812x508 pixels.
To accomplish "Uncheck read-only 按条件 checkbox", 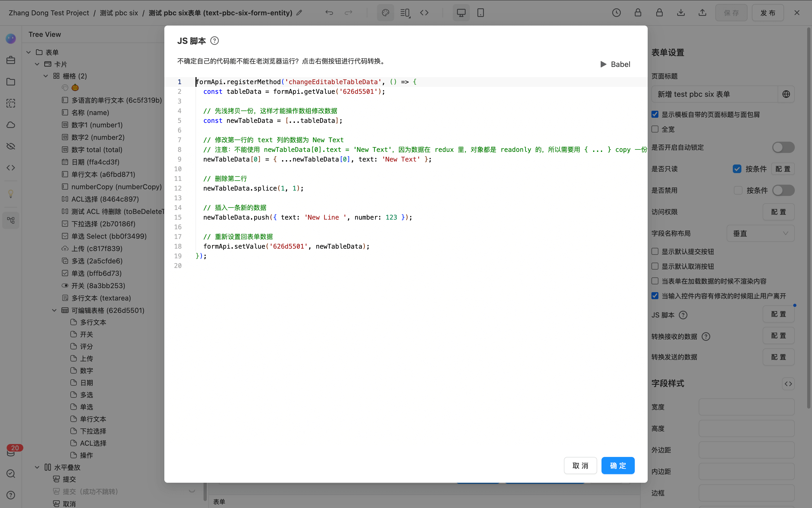I will pyautogui.click(x=737, y=169).
